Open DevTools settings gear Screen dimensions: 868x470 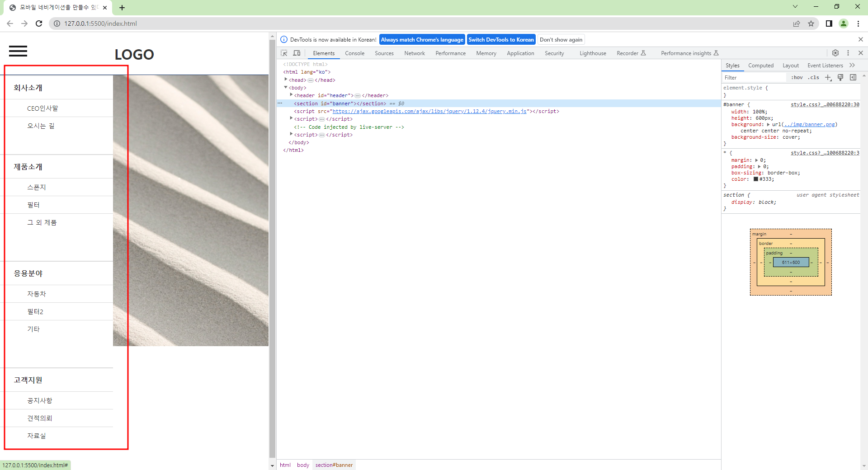pyautogui.click(x=835, y=53)
